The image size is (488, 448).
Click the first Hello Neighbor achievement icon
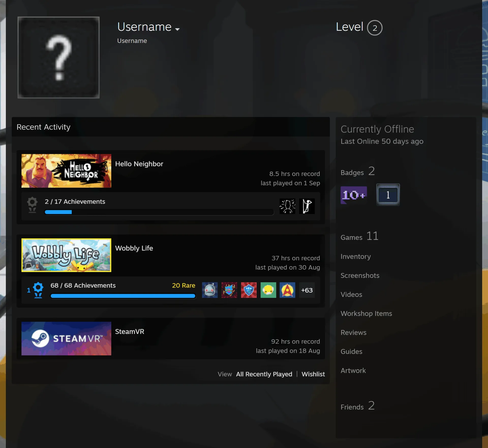pyautogui.click(x=287, y=206)
